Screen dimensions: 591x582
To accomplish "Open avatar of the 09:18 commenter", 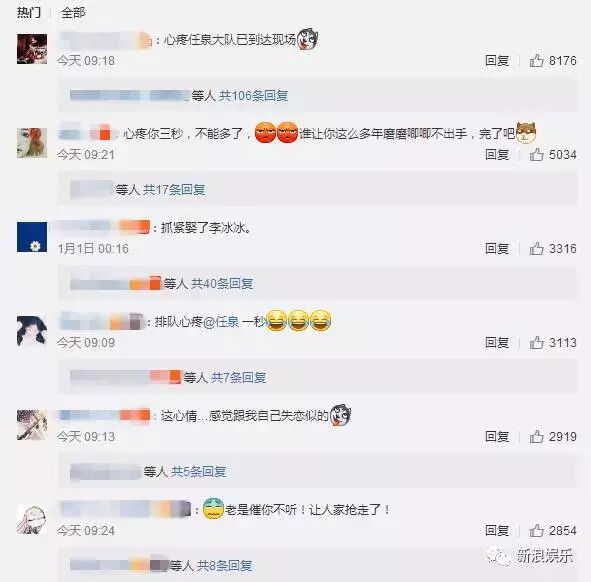I will coord(32,49).
